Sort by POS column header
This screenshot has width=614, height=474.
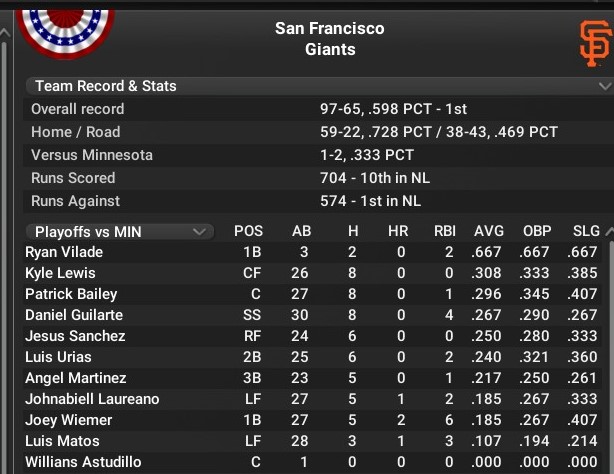(248, 232)
